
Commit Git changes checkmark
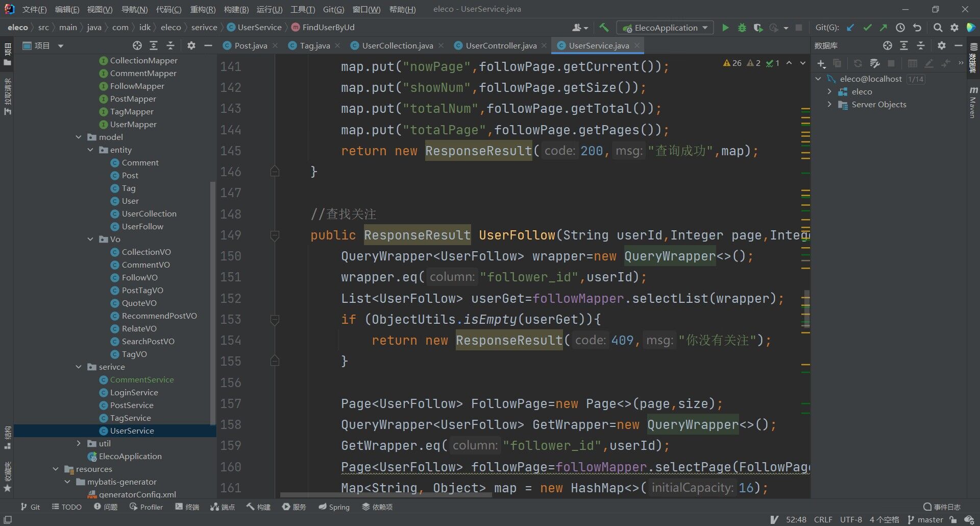(x=867, y=28)
